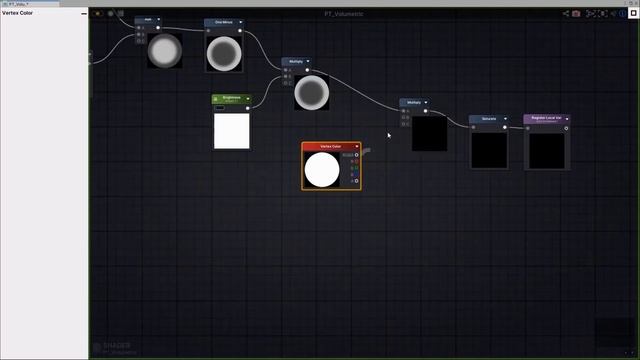Click input port B of first Multiply node

click(286, 76)
